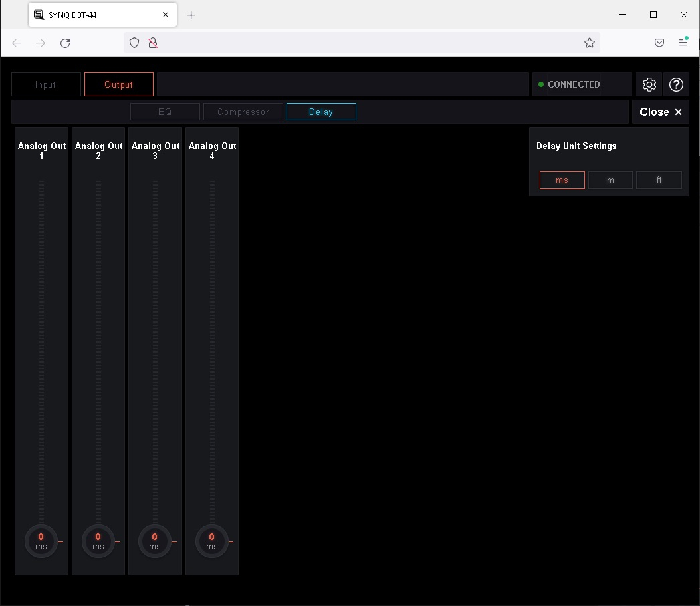Click the browser reload icon
This screenshot has width=700, height=606.
65,43
